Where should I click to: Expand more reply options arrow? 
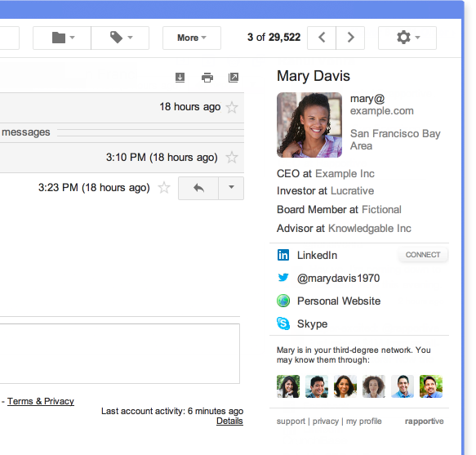(x=231, y=188)
